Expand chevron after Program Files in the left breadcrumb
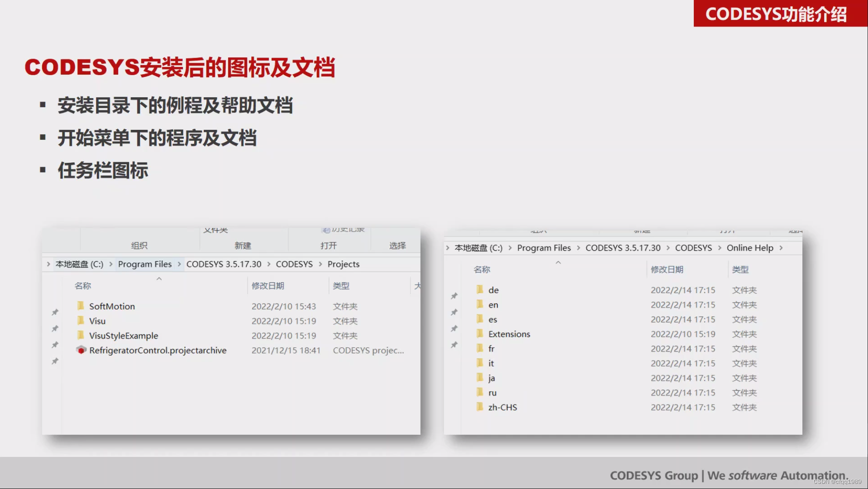 (179, 264)
